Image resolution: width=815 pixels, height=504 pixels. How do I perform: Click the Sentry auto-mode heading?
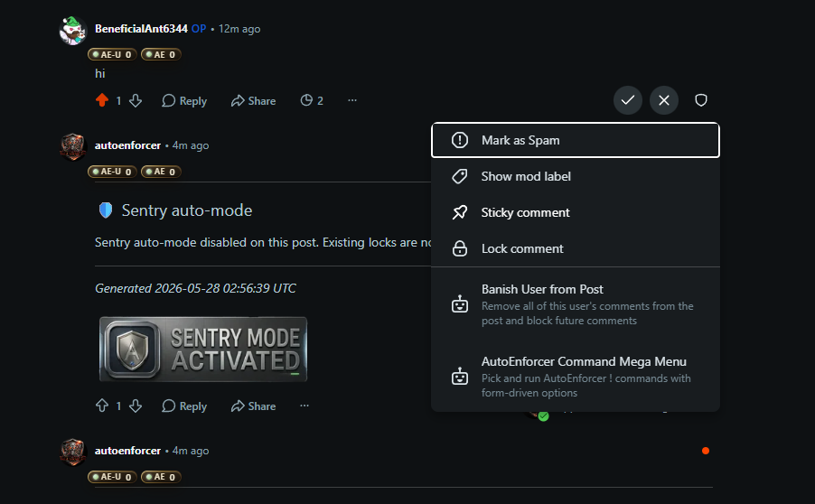(187, 210)
